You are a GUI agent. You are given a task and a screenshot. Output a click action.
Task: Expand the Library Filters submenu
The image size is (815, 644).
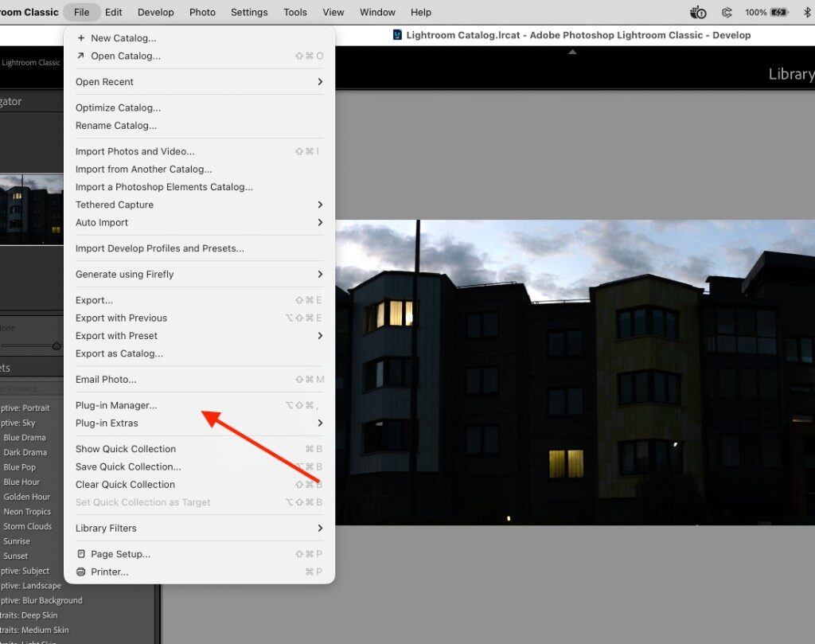click(x=320, y=528)
